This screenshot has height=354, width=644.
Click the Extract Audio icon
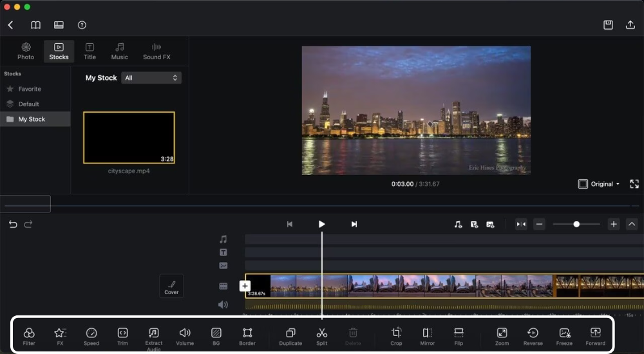[153, 333]
